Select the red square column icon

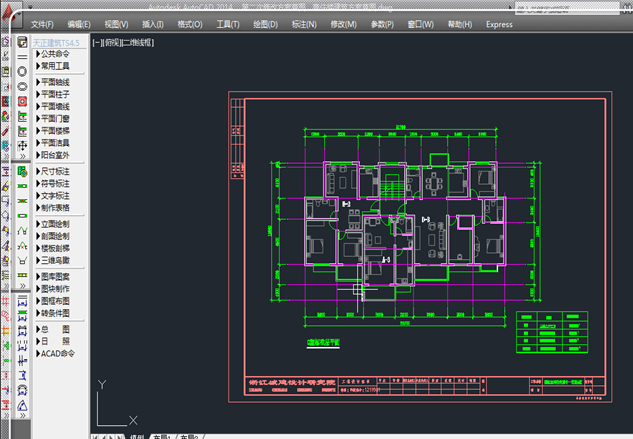(22, 101)
